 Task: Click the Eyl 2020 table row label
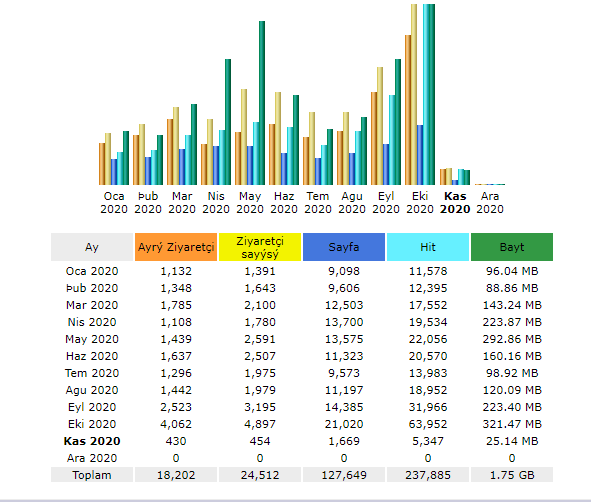(92, 407)
